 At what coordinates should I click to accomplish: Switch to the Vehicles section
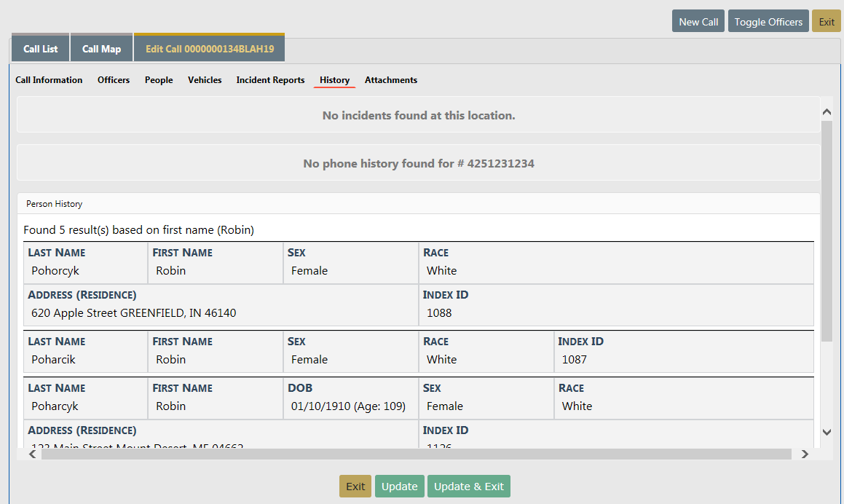coord(205,80)
